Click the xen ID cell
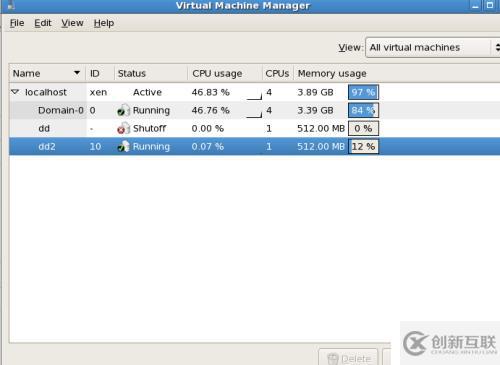This screenshot has height=365, width=500. (98, 92)
